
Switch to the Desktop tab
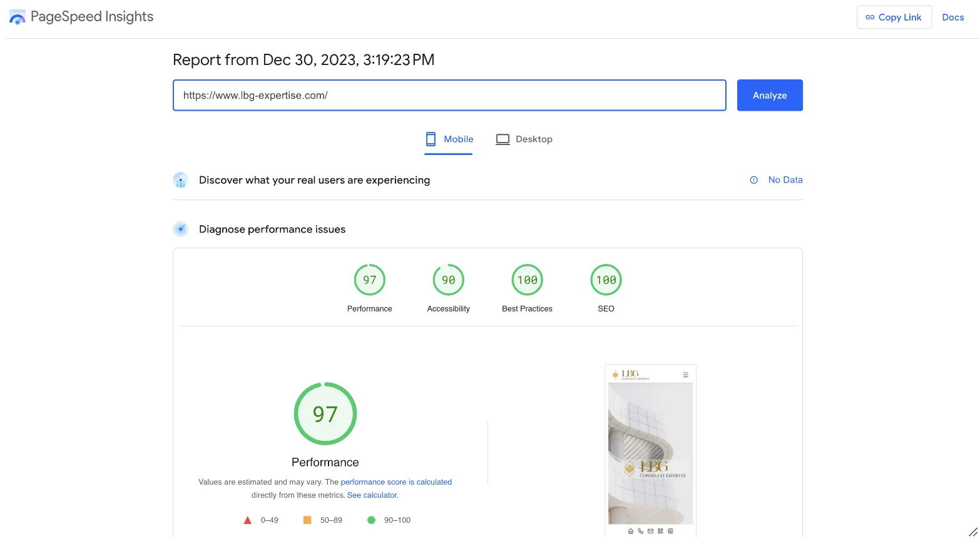(524, 139)
